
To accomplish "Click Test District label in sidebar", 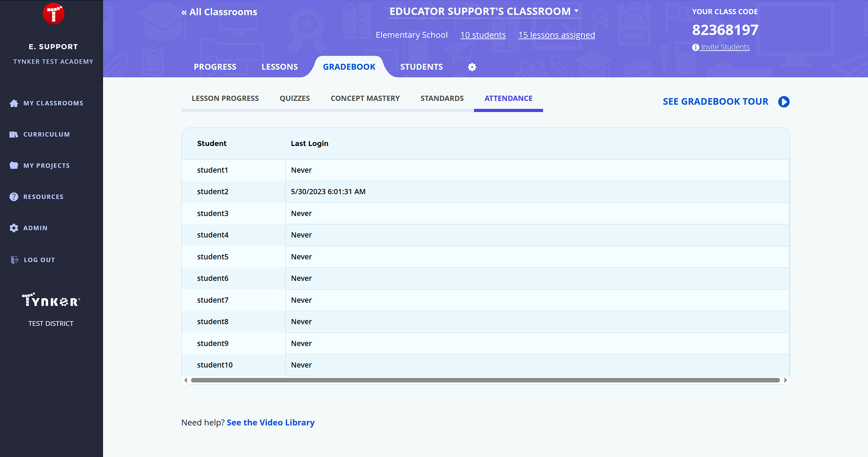I will [x=51, y=324].
